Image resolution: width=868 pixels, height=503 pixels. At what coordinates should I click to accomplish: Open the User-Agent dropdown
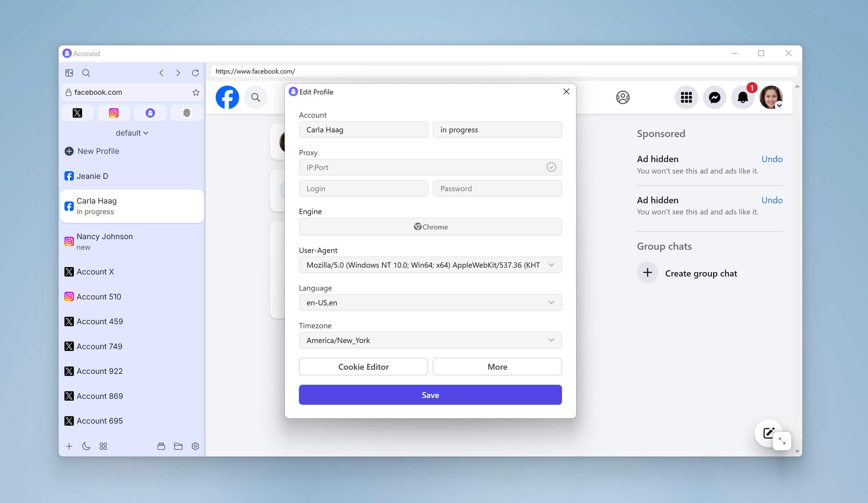tap(430, 265)
